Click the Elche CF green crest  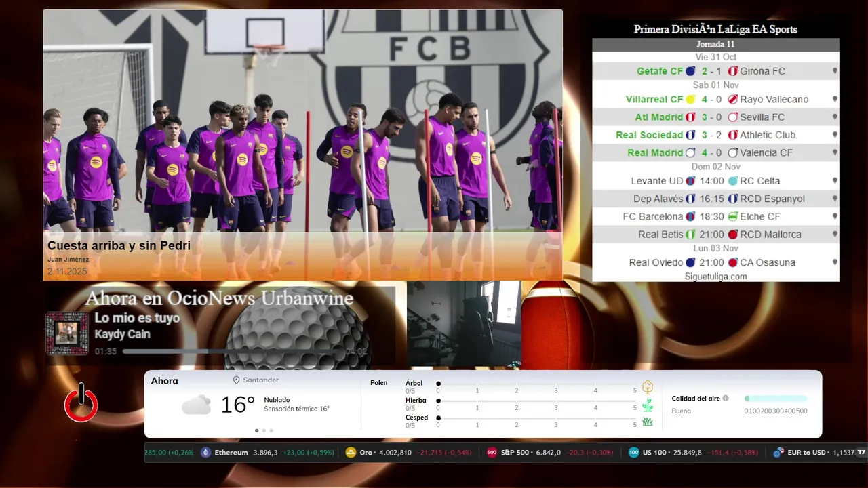pyautogui.click(x=732, y=217)
